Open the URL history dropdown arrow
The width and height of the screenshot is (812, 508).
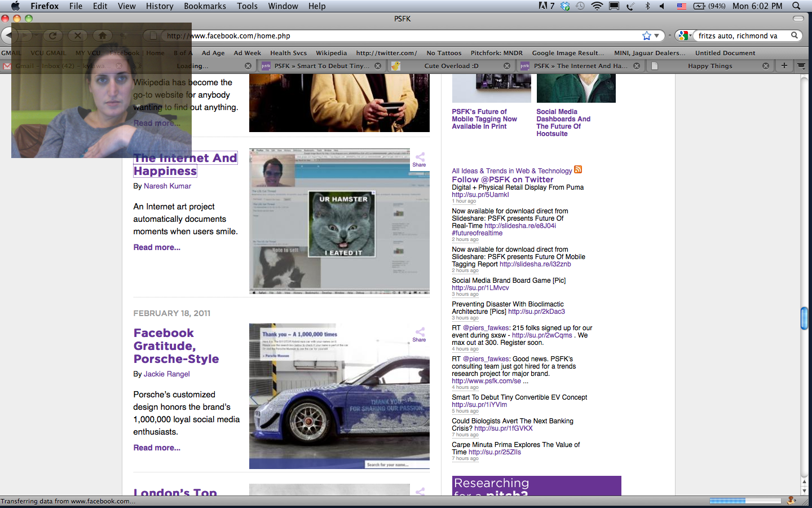pos(657,36)
